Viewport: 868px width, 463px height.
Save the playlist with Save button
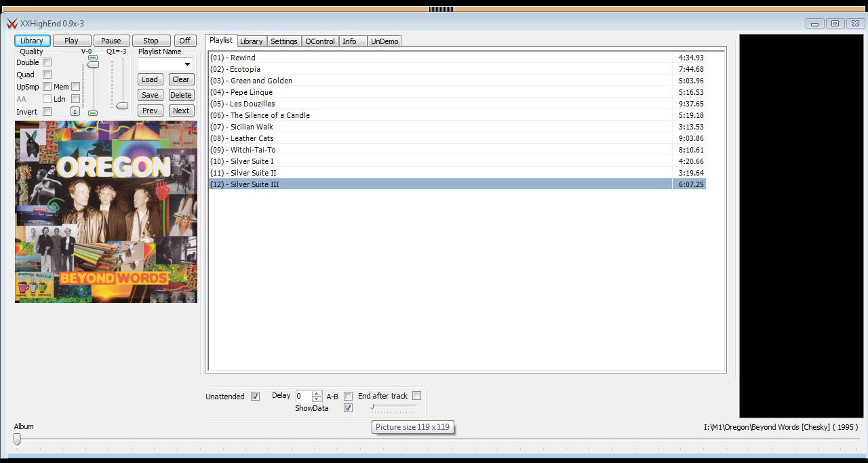coord(150,95)
